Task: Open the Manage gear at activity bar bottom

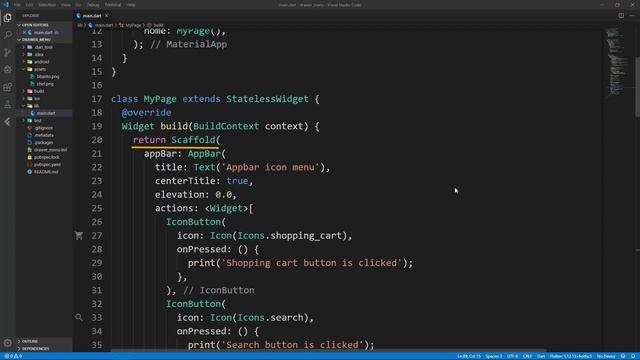Action: pos(7,343)
